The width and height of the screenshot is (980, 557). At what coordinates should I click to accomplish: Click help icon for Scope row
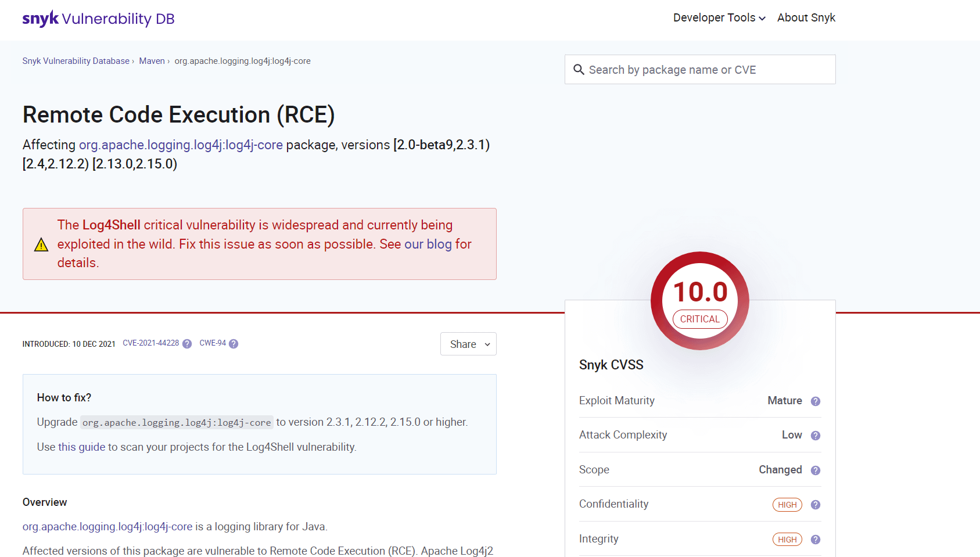pos(815,470)
